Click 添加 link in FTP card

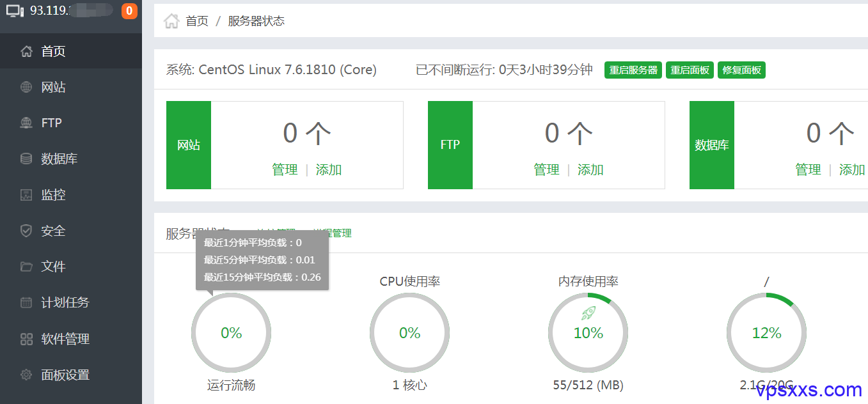coord(590,169)
